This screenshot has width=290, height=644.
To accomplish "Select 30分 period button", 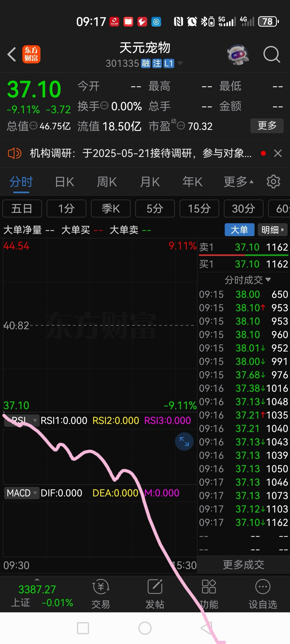I will pos(244,208).
